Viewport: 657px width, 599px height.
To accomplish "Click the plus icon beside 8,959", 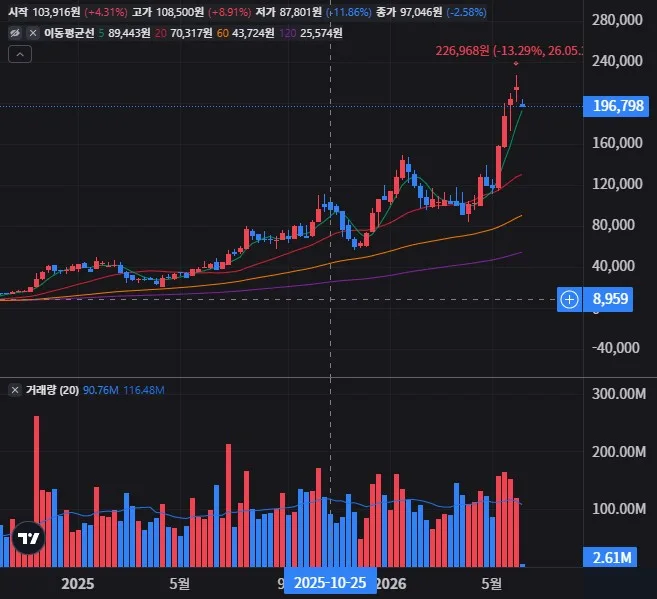I will coord(569,300).
